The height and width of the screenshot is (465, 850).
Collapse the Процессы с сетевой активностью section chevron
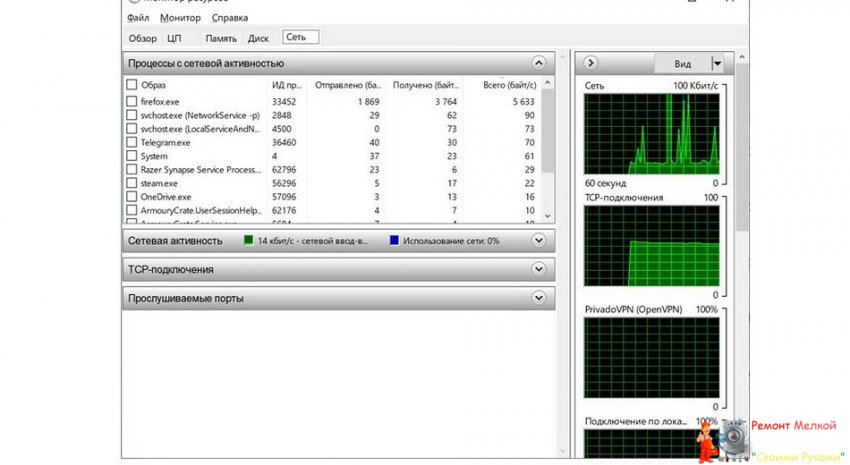(x=540, y=63)
